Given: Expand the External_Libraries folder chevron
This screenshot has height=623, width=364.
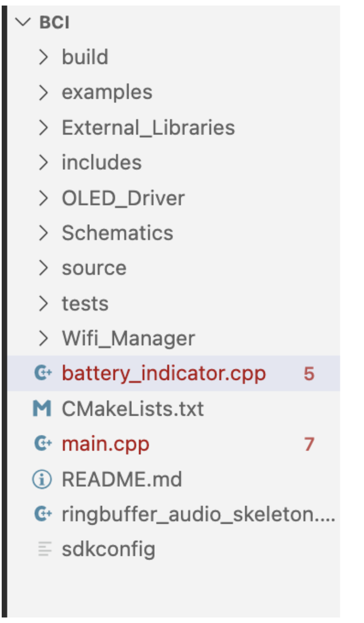Looking at the screenshot, I should (x=43, y=127).
